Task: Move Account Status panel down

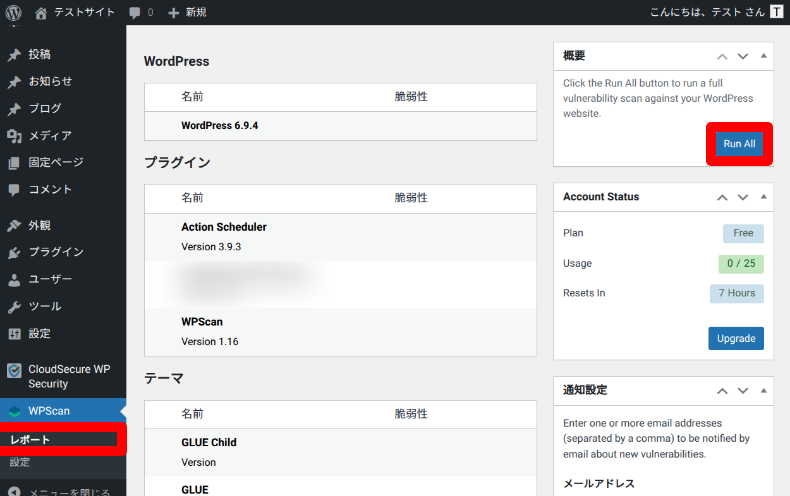Action: click(x=743, y=197)
